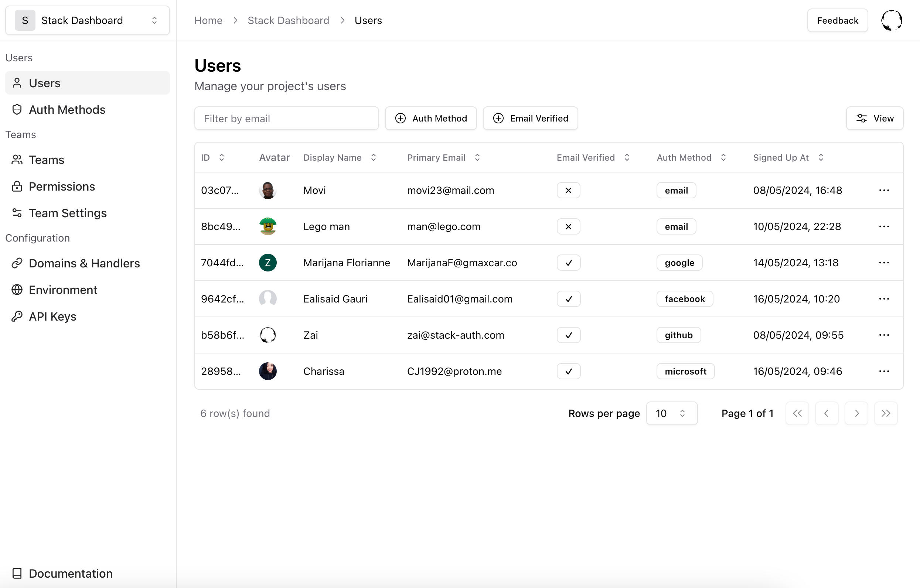Toggle unverified status for Lego man
The image size is (920, 588).
pyautogui.click(x=568, y=227)
